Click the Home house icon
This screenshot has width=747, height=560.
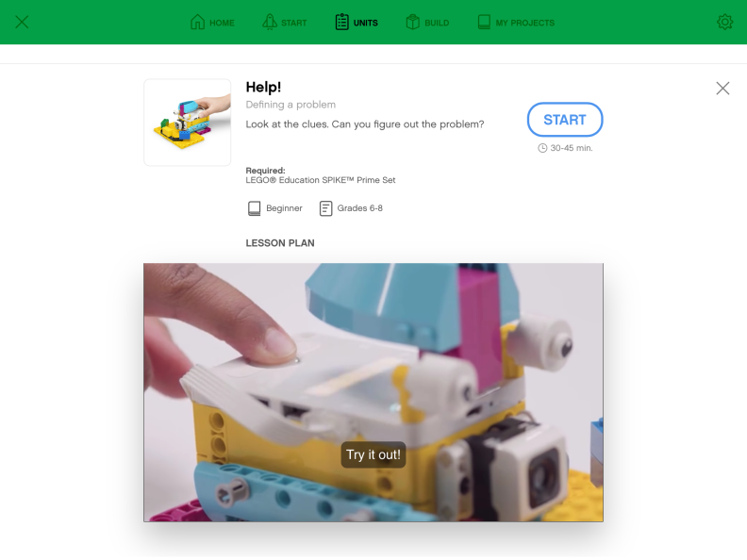click(197, 22)
